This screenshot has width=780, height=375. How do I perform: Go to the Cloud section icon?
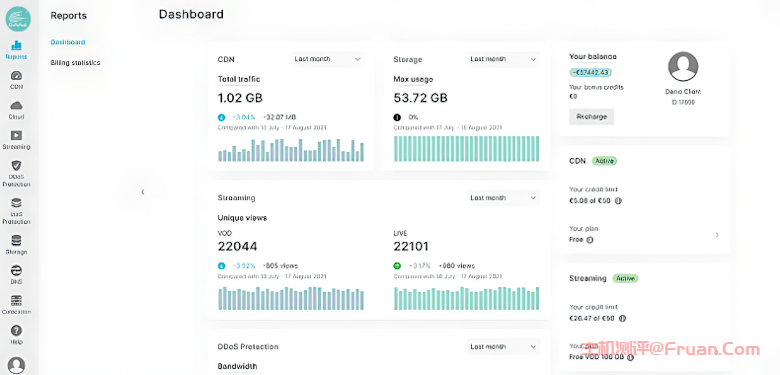tap(16, 110)
